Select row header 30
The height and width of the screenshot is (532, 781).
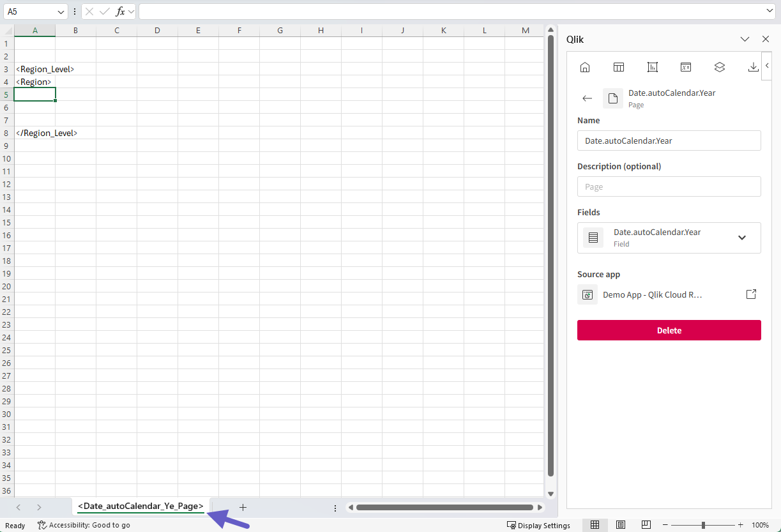[6, 414]
